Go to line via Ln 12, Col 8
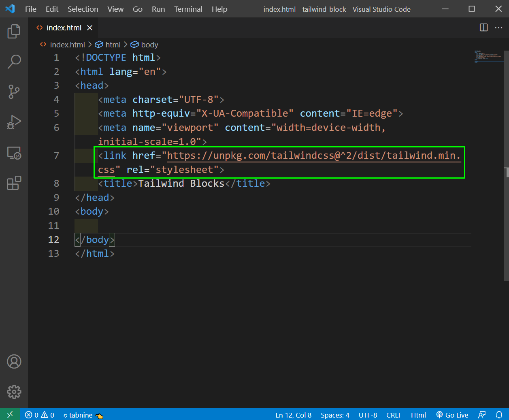Viewport: 509px width, 420px height. (294, 415)
